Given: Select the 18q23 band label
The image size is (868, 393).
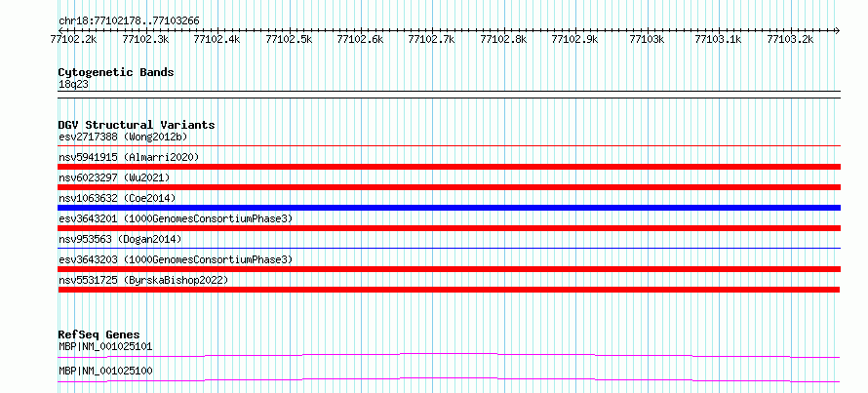Looking at the screenshot, I should click(73, 84).
